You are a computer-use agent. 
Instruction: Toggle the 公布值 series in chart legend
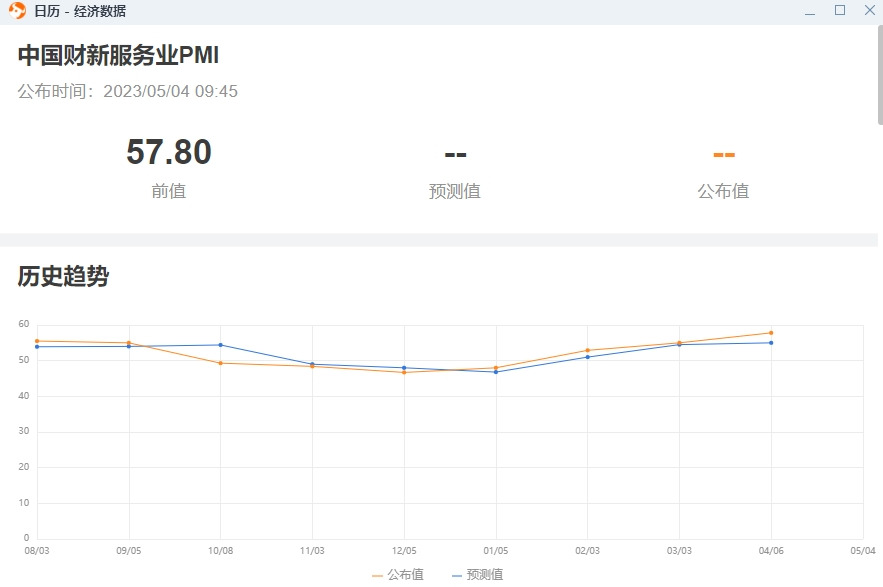coord(398,575)
